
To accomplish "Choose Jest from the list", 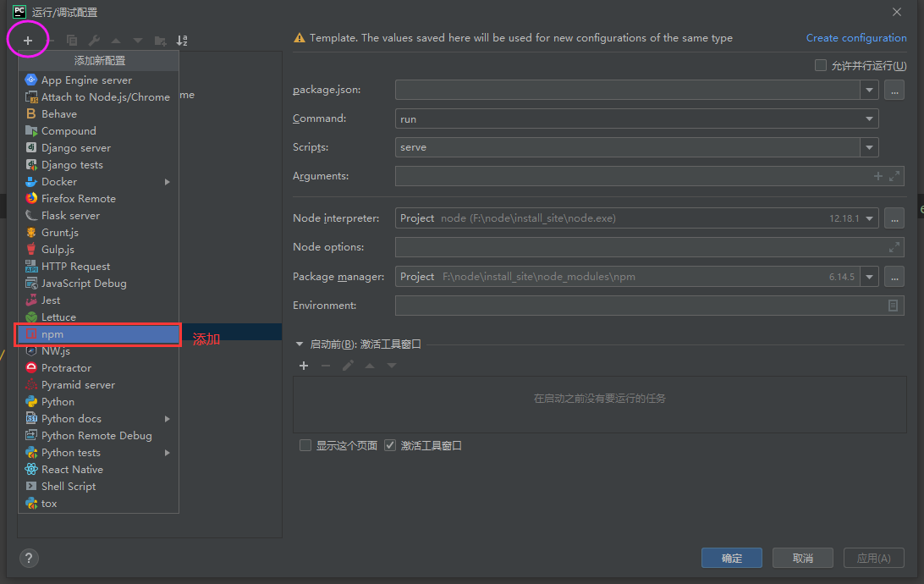I will point(98,300).
